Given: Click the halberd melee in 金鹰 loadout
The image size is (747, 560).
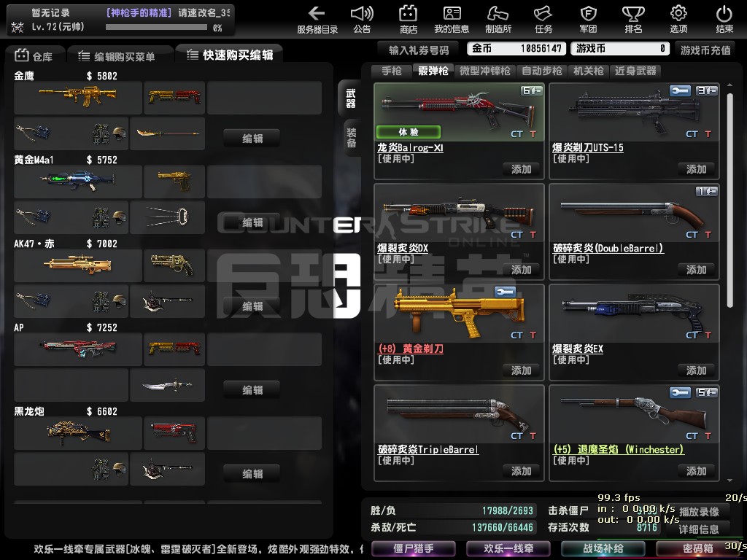Looking at the screenshot, I should [x=168, y=134].
